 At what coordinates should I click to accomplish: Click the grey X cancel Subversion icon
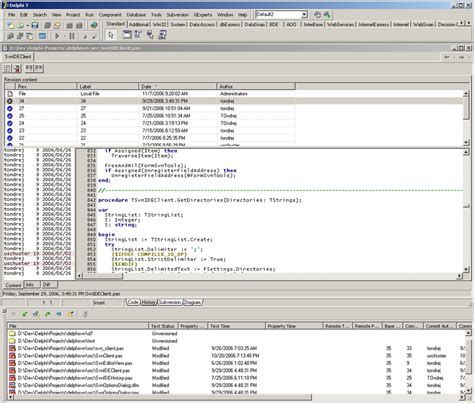coord(13,314)
